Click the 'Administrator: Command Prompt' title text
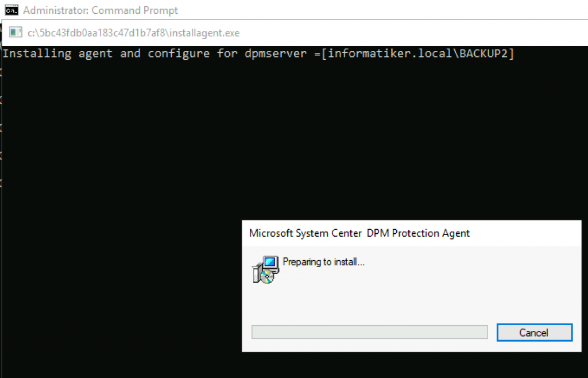The height and width of the screenshot is (378, 588). (x=100, y=10)
